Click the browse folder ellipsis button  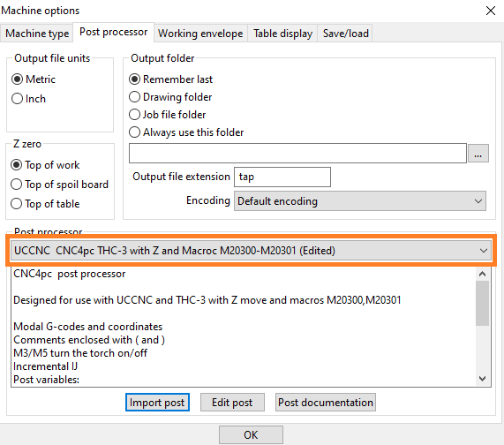tap(478, 154)
